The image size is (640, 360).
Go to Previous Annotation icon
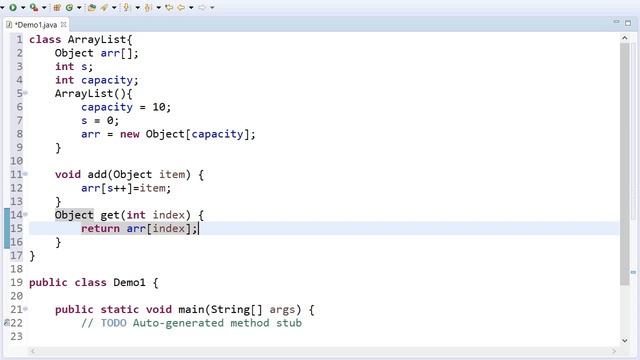point(149,7)
